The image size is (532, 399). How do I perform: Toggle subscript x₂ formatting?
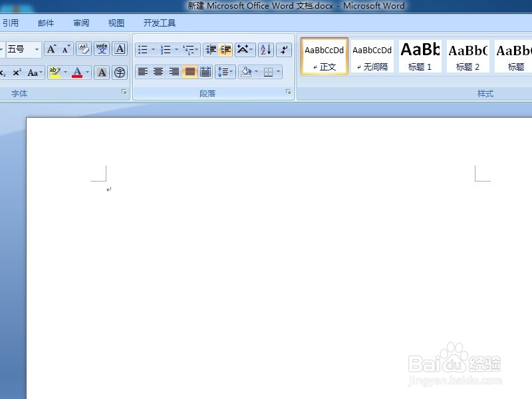3,72
